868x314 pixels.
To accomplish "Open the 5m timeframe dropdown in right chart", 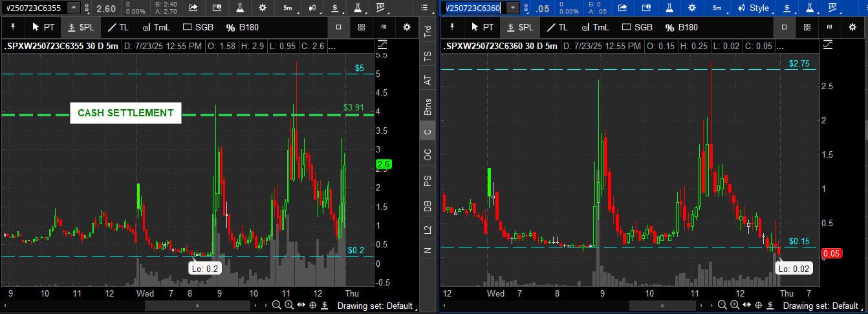I will pos(717,8).
